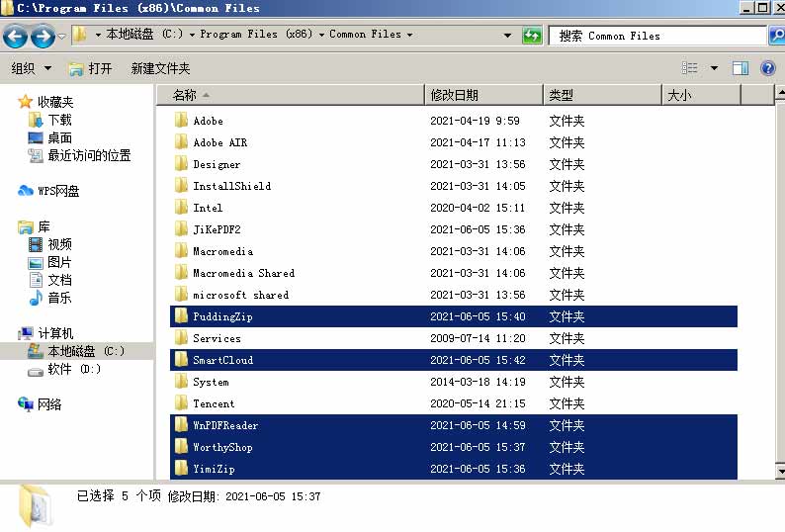Select the Tencent folder name
Viewport: 785px width, 532px height.
(x=214, y=403)
